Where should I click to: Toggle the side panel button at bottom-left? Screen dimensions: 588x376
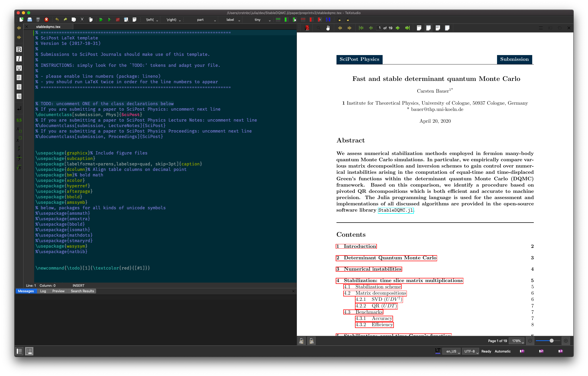click(x=20, y=351)
